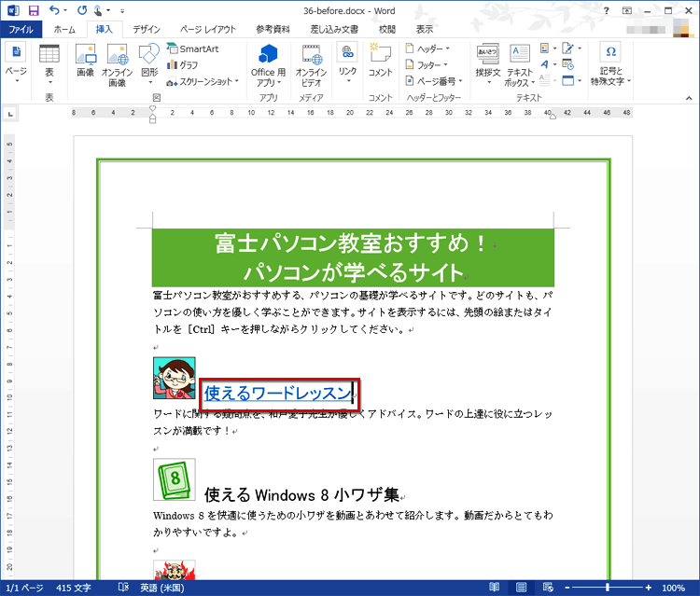The image size is (700, 596).
Task: Open 記号と特殊文字 symbols button
Action: (x=610, y=63)
